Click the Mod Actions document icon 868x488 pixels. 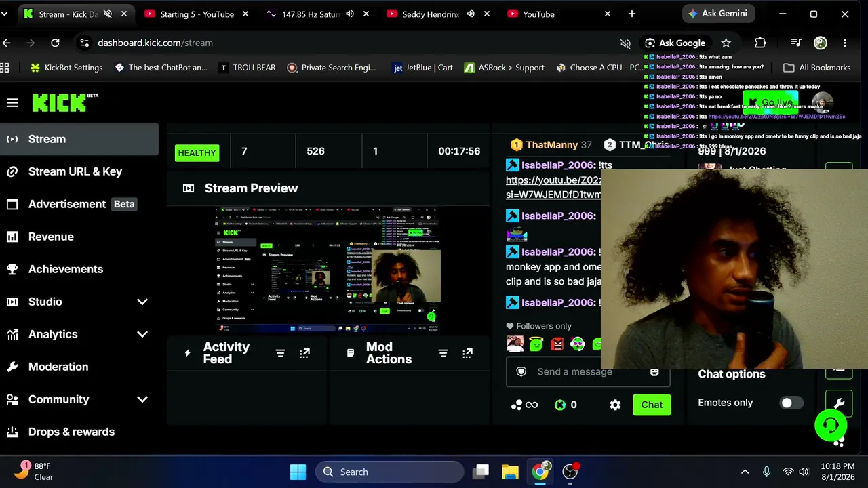351,353
